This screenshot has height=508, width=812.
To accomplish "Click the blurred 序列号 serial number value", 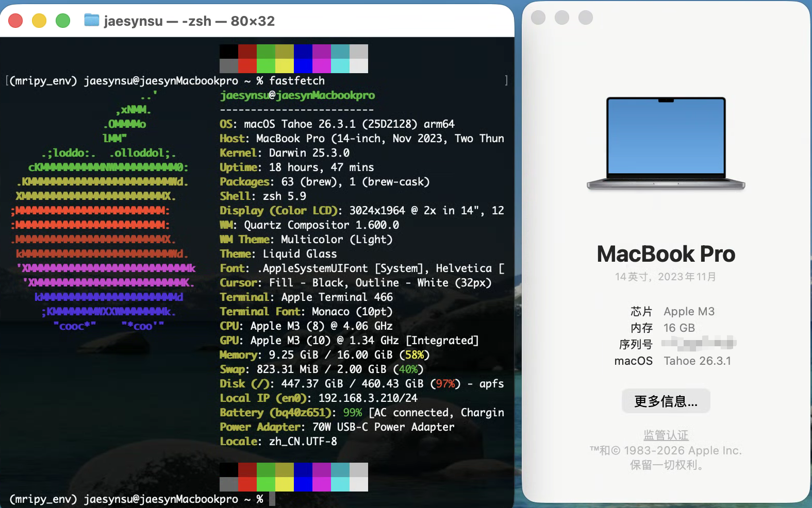I will (x=699, y=343).
